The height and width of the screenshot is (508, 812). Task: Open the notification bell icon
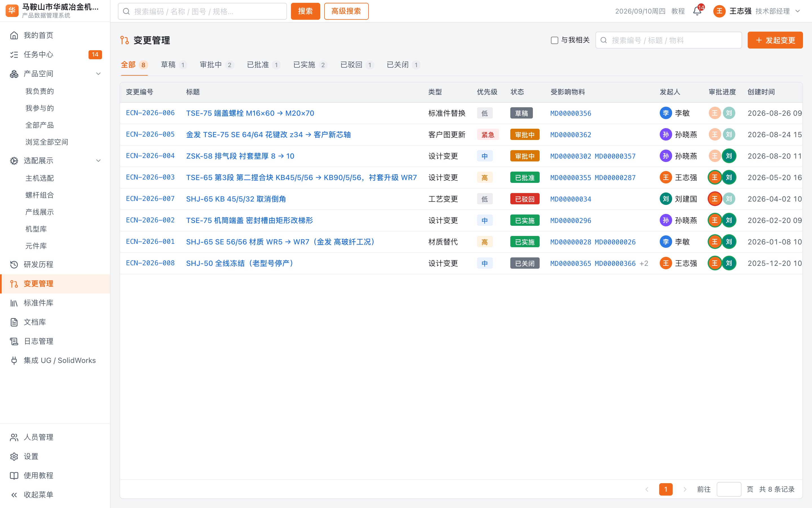(697, 11)
